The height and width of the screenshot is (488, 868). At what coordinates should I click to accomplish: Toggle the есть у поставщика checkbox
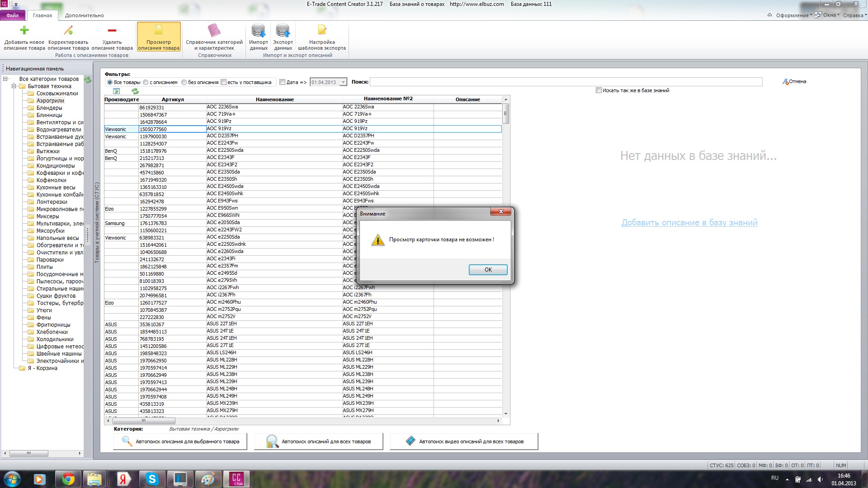coord(223,82)
